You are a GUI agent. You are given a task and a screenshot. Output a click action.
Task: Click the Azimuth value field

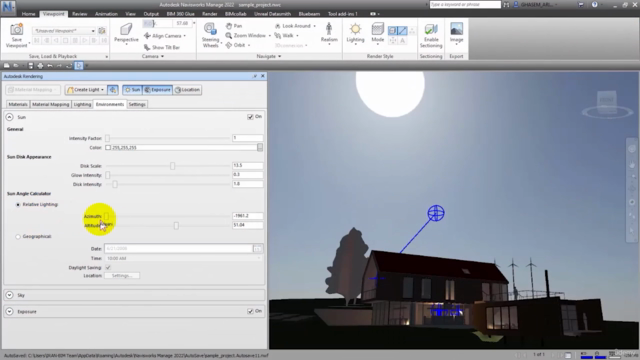click(x=247, y=216)
